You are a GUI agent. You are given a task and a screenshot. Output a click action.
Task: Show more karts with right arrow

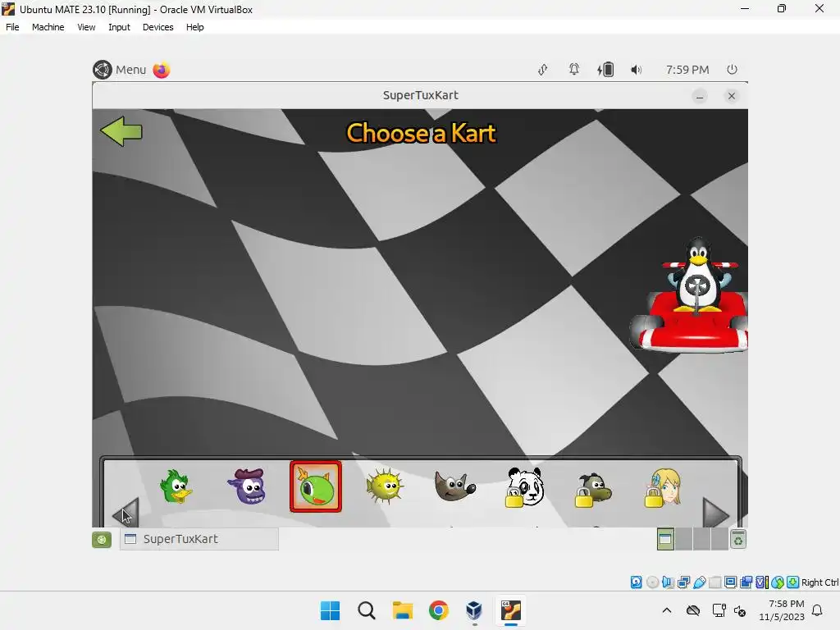point(715,514)
